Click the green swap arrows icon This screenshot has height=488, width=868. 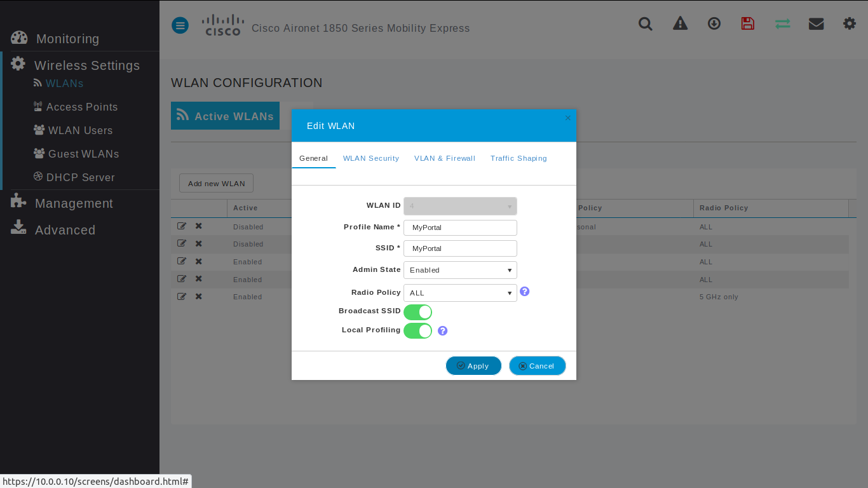pyautogui.click(x=782, y=24)
